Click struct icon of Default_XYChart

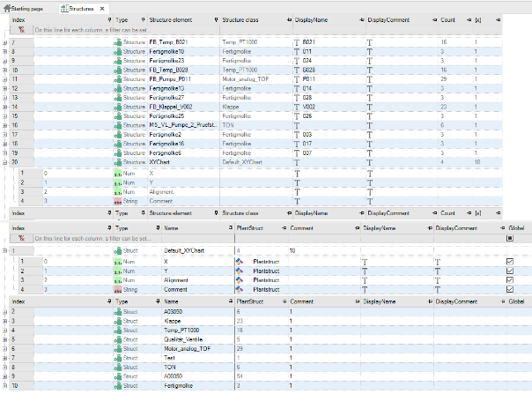[118, 250]
